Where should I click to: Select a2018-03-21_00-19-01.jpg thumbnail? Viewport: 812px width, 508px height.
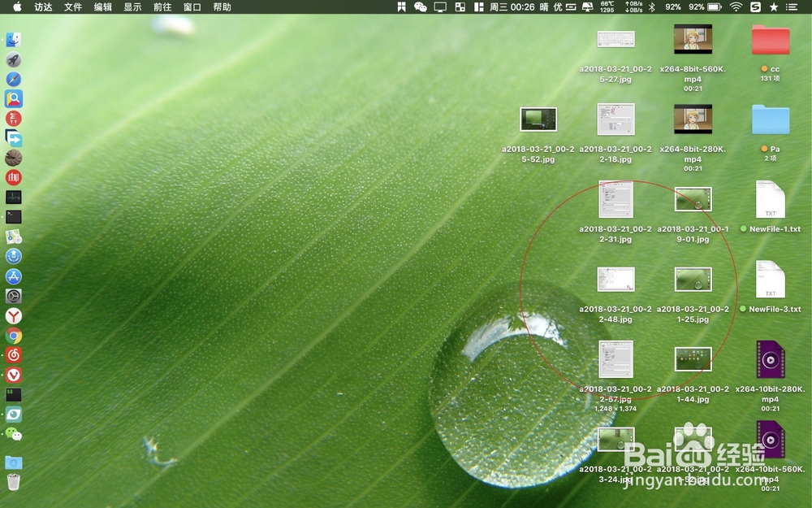point(693,199)
